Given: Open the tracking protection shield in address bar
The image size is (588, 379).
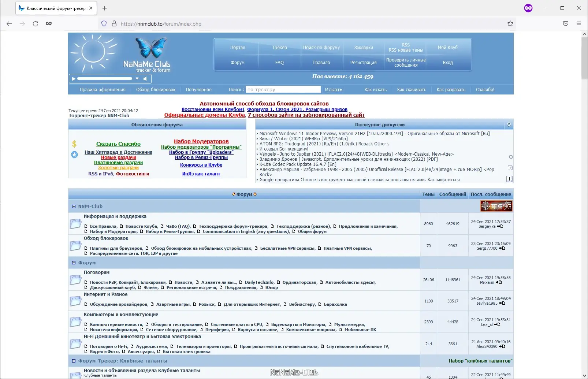Looking at the screenshot, I should tap(104, 23).
